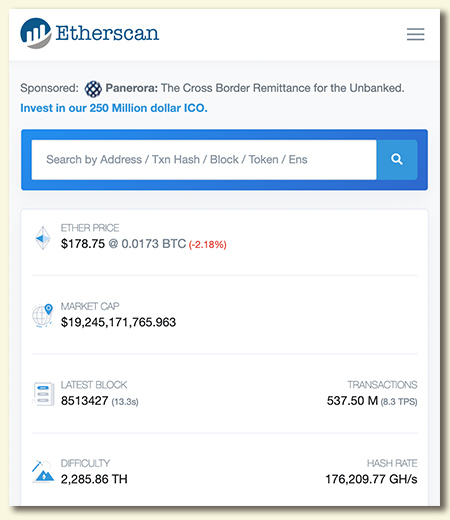Click the Difficulty mining pickaxe icon

click(x=43, y=472)
